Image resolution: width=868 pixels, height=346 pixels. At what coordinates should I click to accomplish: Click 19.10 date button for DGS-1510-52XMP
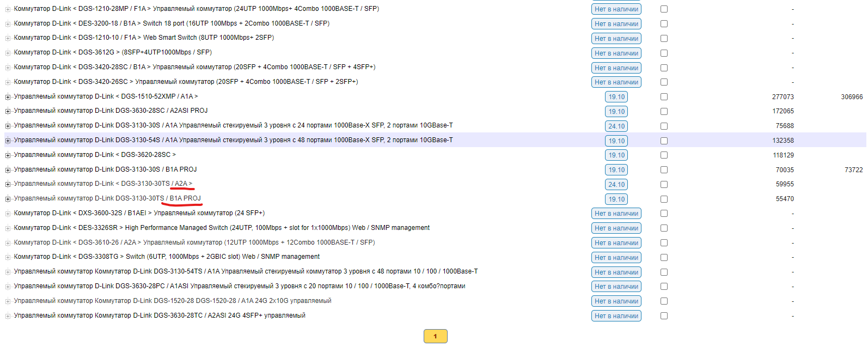616,97
